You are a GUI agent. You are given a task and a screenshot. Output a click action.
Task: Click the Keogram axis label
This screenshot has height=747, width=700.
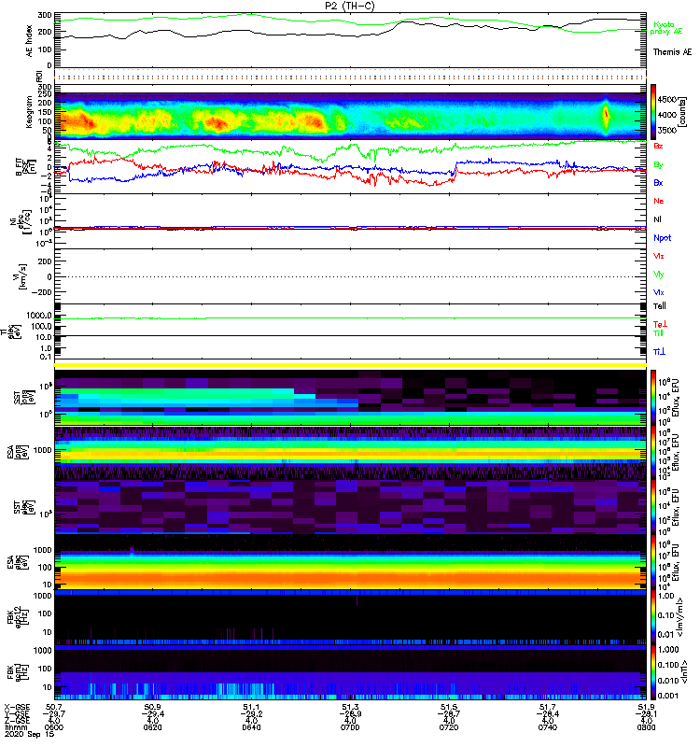[x=30, y=111]
